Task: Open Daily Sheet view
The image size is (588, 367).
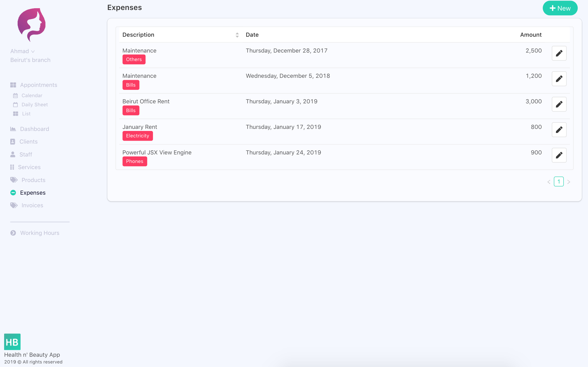Action: [x=34, y=105]
